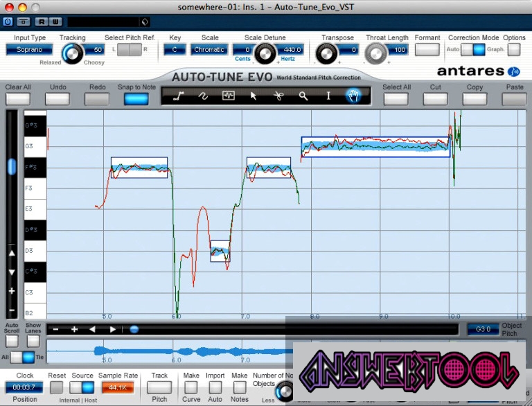Click the long G3 note object
Image resolution: width=532 pixels, height=406 pixels.
point(375,147)
